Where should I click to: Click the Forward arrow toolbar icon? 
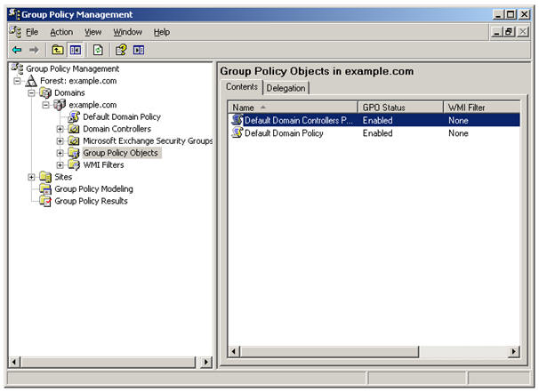(34, 50)
